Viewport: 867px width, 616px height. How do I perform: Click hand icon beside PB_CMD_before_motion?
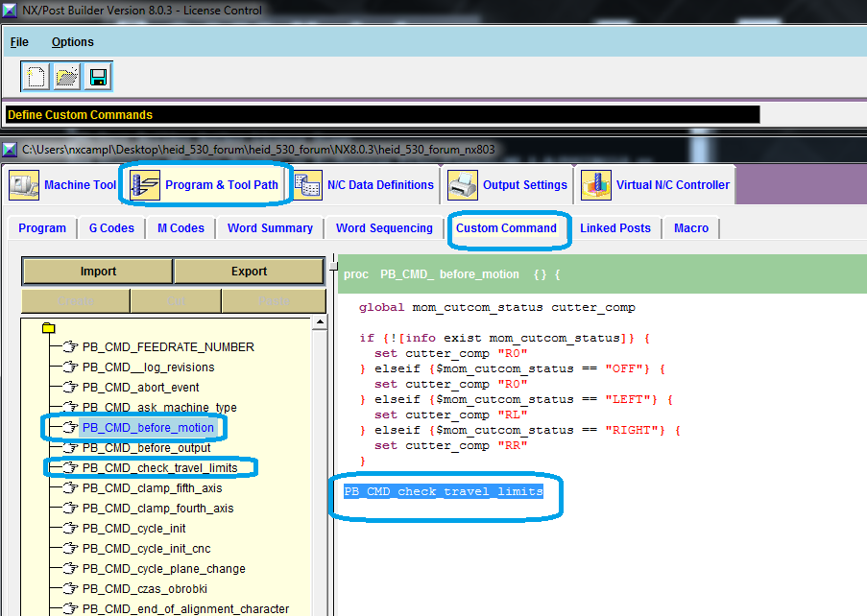pyautogui.click(x=70, y=428)
